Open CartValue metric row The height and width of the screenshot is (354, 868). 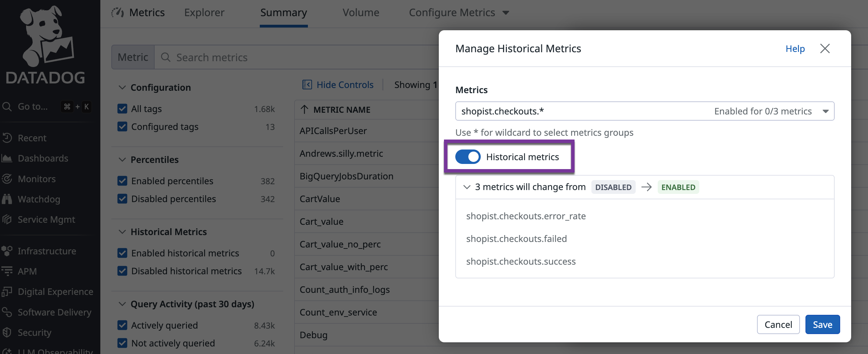366,199
